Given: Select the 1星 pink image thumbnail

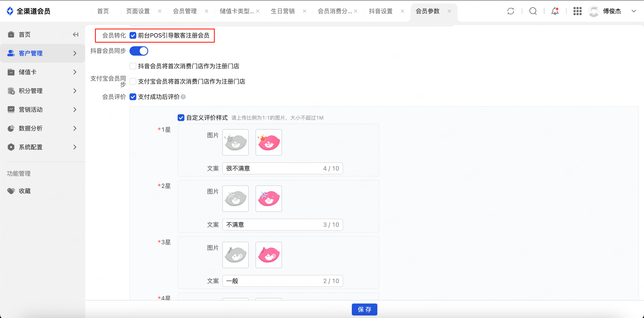Looking at the screenshot, I should (269, 142).
